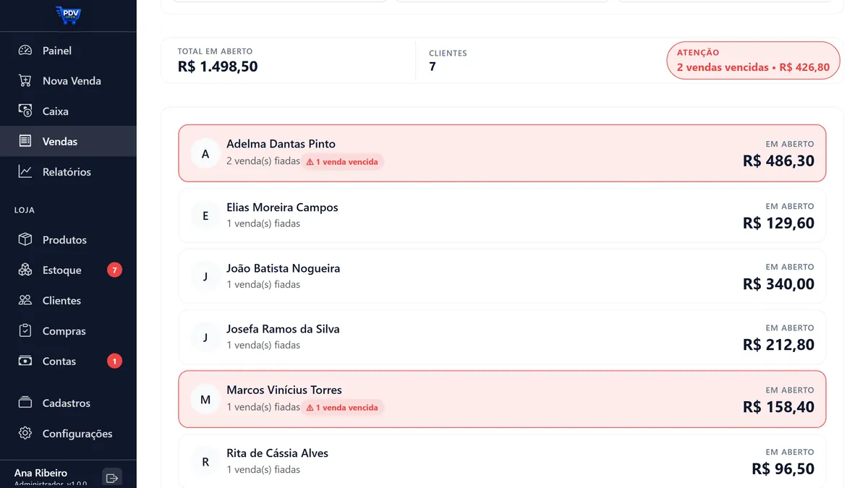Screen dimensions: 868x488
Task: Click the red badge 7 on Estoque
Action: coord(114,270)
